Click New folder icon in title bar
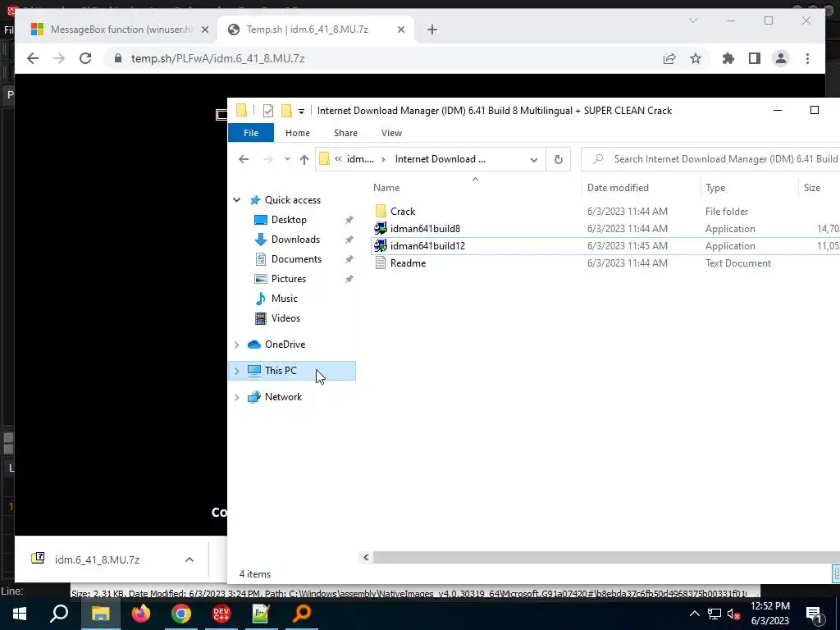Viewport: 840px width, 630px height. (286, 111)
